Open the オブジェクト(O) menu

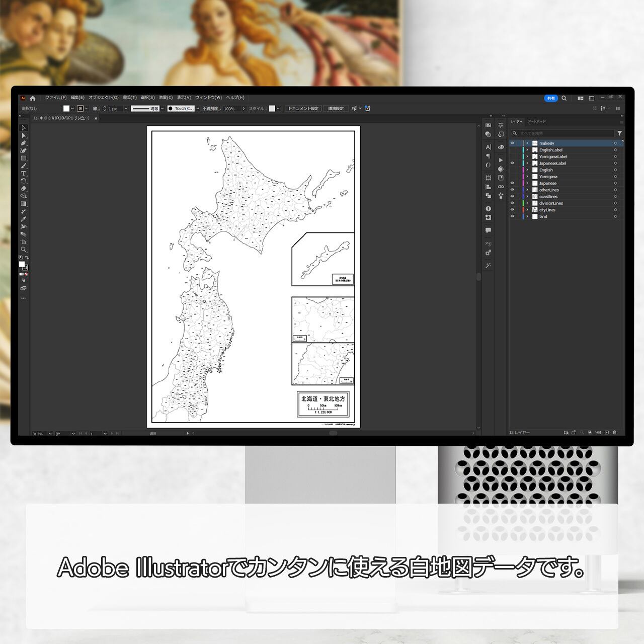coord(103,98)
